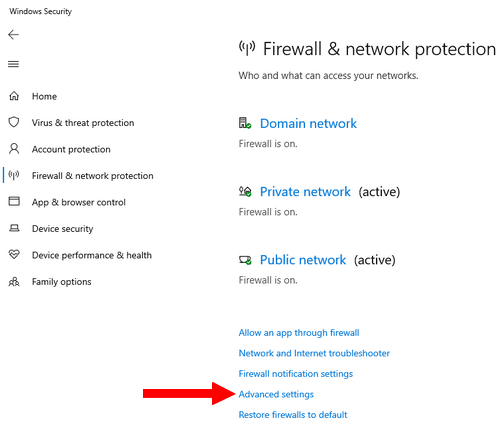This screenshot has height=430, width=500.
Task: Click the Device security laptop icon
Action: pyautogui.click(x=14, y=228)
